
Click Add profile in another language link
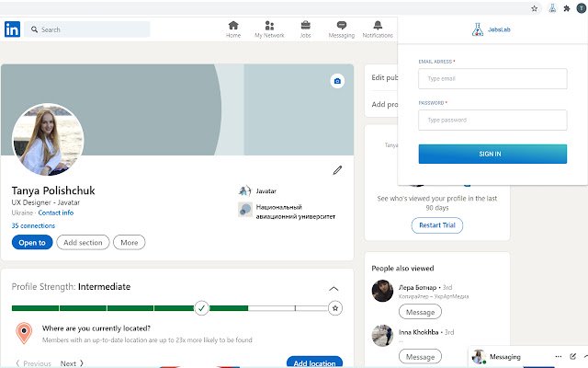[x=384, y=104]
